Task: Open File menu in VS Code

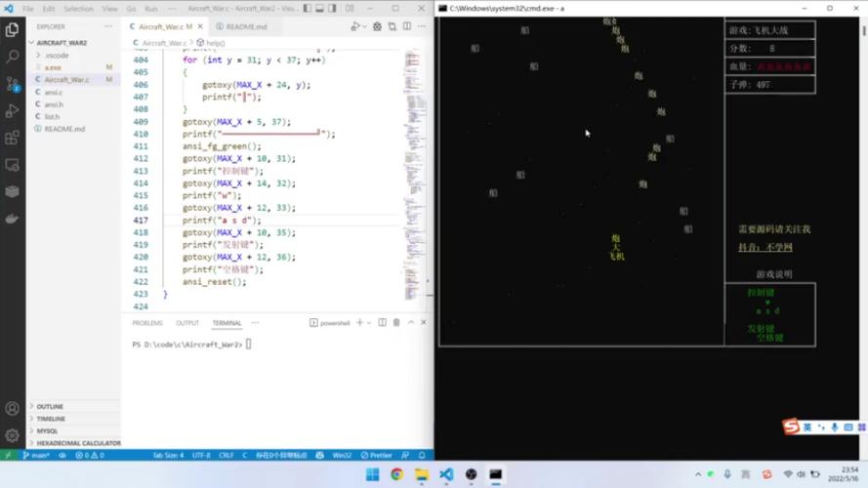Action: (x=28, y=9)
